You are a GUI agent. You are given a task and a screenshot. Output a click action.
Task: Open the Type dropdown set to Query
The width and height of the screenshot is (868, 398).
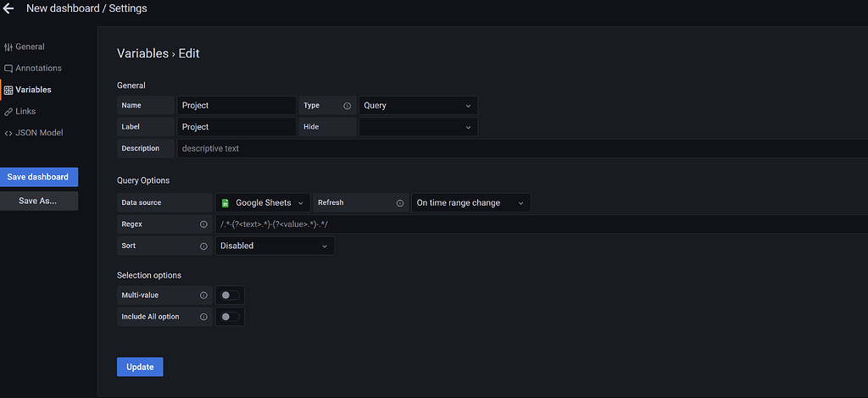pos(418,106)
